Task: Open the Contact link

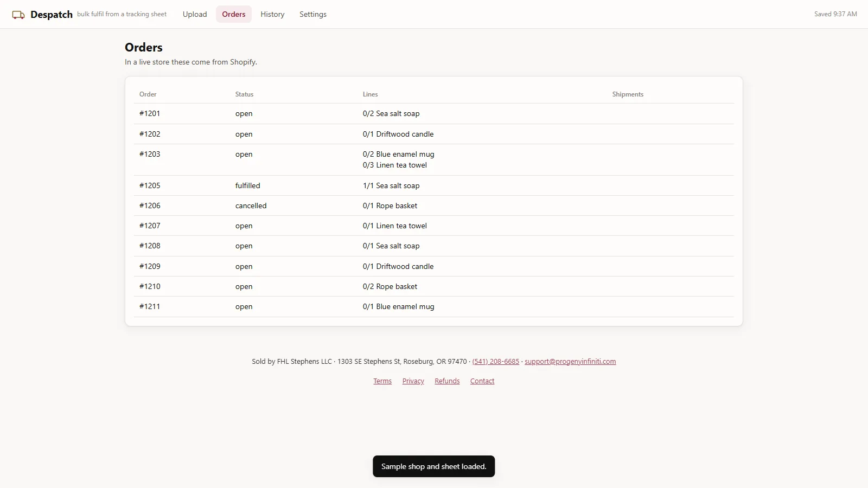Action: (482, 381)
